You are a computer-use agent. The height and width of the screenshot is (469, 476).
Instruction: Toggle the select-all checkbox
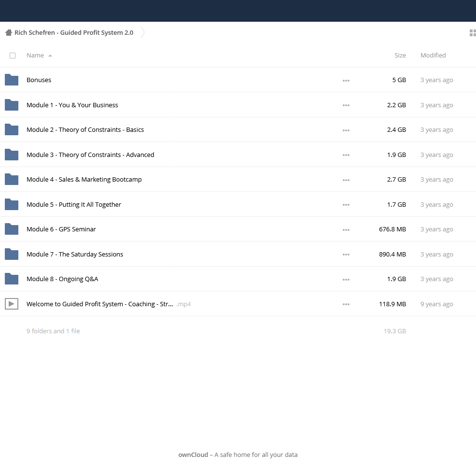[13, 56]
